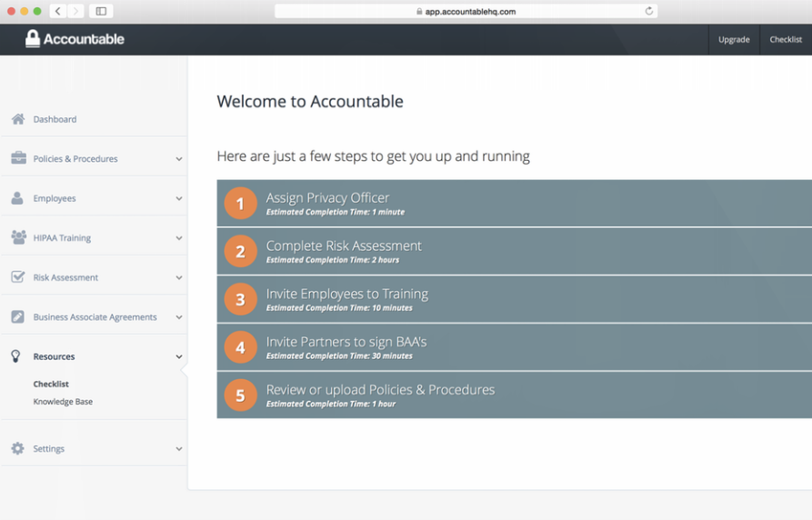Click the orange step 3 circle

240,299
